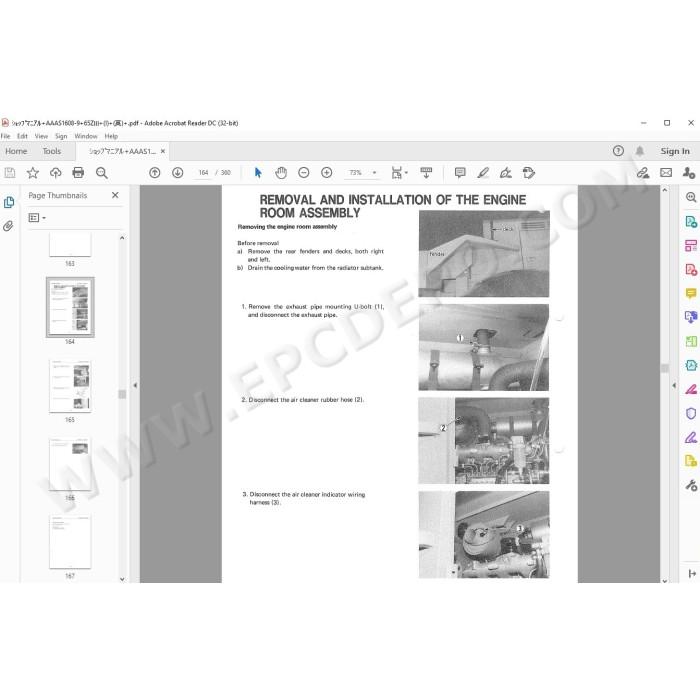Go to next page arrow

[178, 173]
